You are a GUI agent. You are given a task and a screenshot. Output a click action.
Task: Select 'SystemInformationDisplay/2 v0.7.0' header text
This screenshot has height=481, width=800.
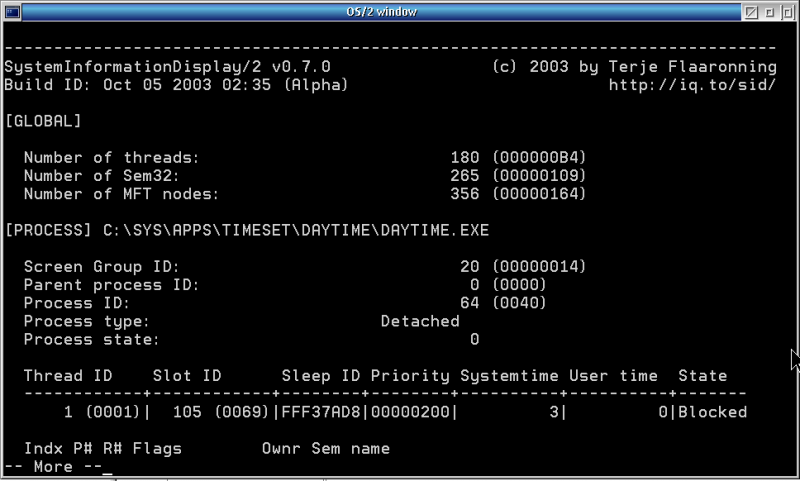[x=167, y=66]
